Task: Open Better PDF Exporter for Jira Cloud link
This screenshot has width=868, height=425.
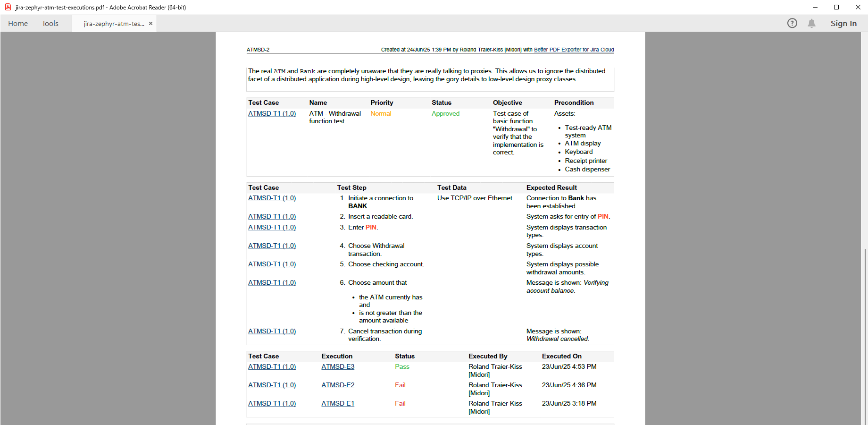Action: coord(574,50)
